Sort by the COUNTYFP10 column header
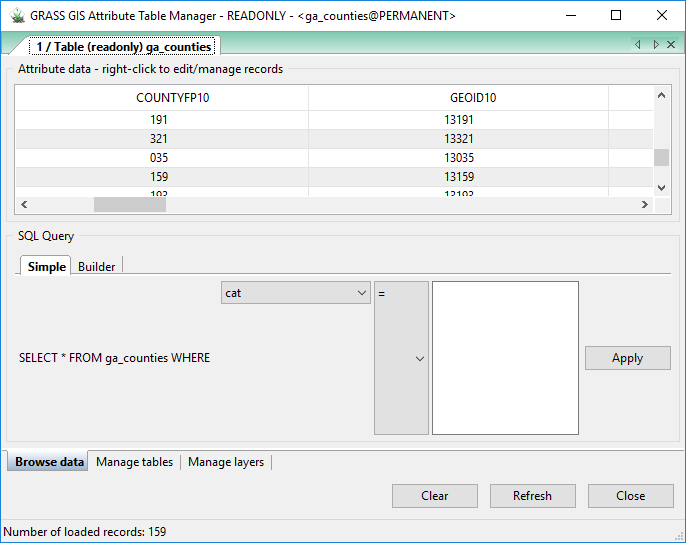The image size is (686, 543). pos(172,98)
